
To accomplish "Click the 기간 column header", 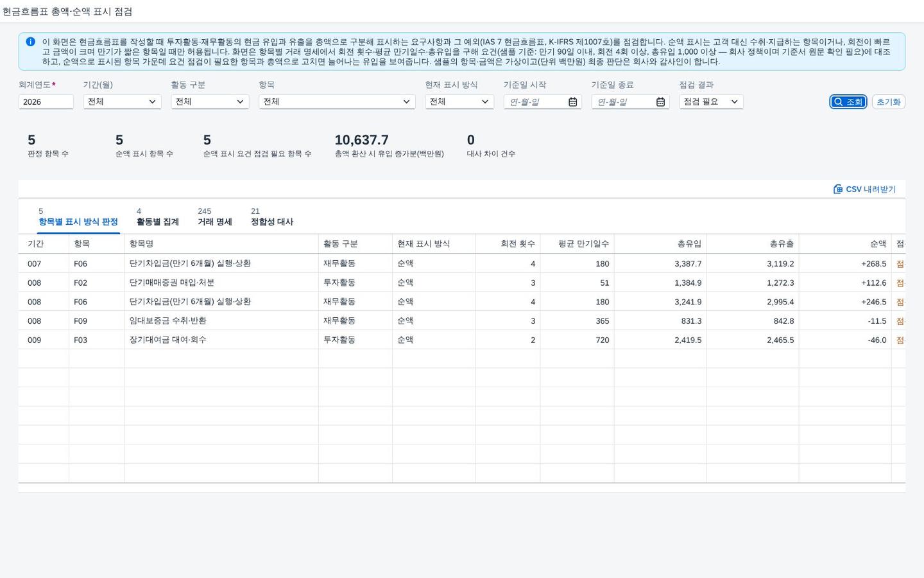I will (x=44, y=244).
